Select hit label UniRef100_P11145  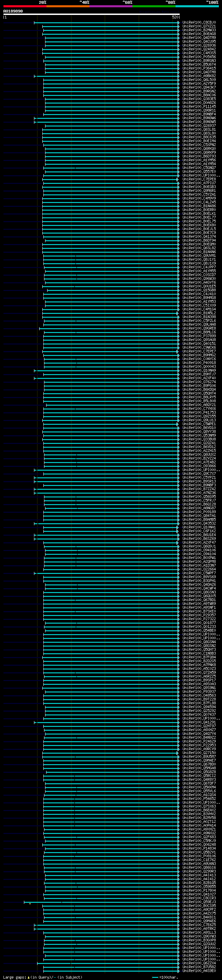pyautogui.click(x=199, y=106)
